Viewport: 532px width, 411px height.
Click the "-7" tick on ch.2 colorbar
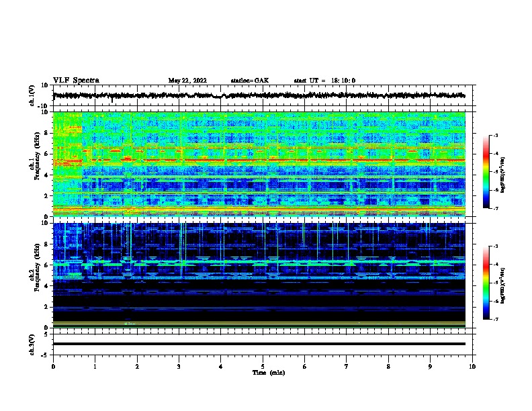(495, 319)
